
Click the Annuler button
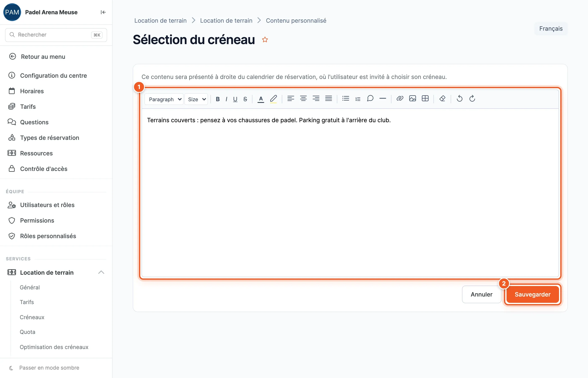pyautogui.click(x=481, y=294)
